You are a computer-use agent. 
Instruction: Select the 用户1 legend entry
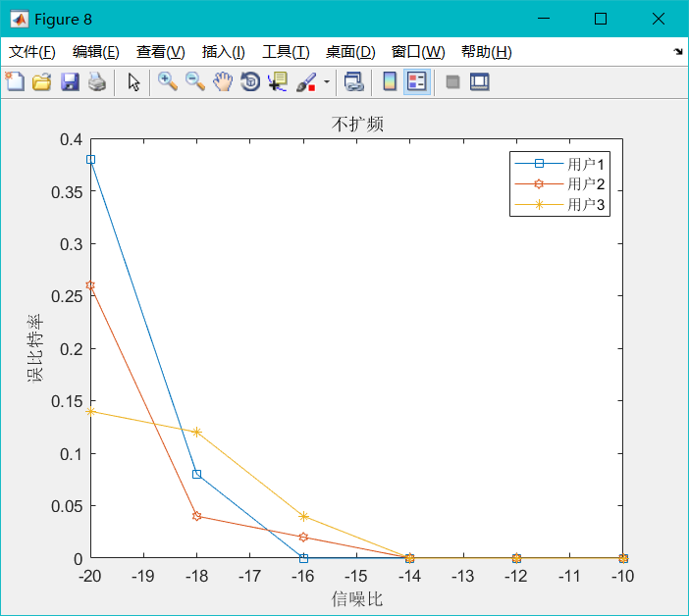point(559,164)
